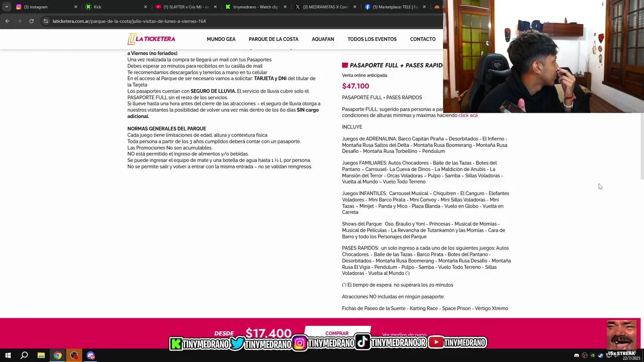This screenshot has height=362, width=644.
Task: Click the PASAPORTE FULL + PASES RAPIDOS heading
Action: (x=396, y=65)
